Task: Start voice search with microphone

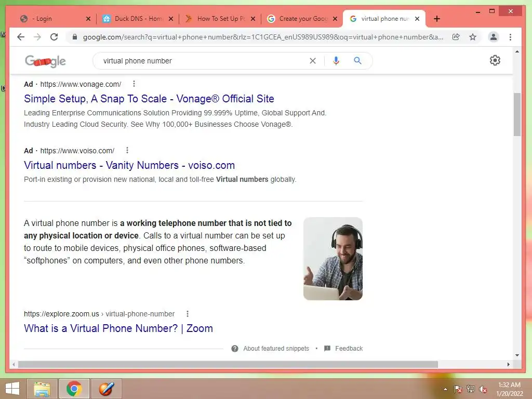Action: click(336, 61)
